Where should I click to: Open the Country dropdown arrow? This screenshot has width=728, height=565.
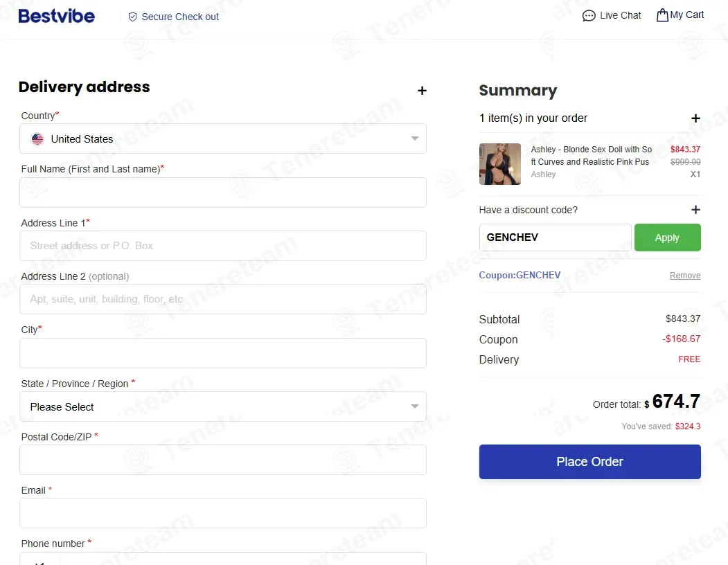click(415, 138)
